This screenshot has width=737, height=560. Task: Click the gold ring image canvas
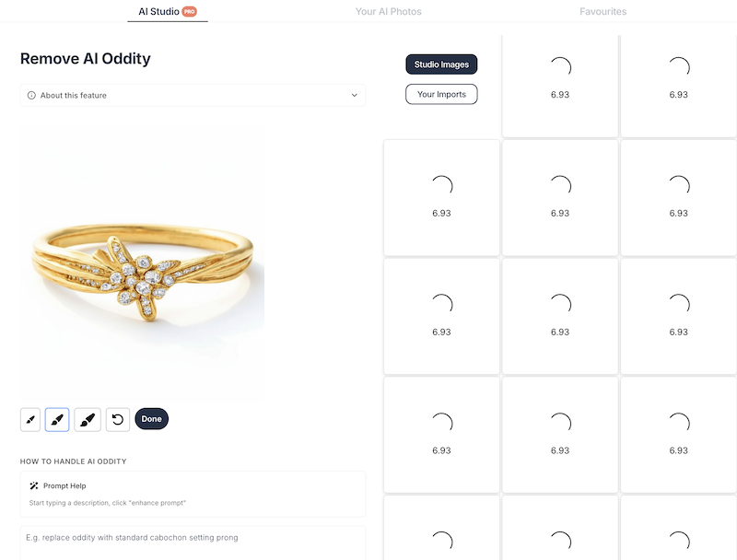[x=143, y=267]
